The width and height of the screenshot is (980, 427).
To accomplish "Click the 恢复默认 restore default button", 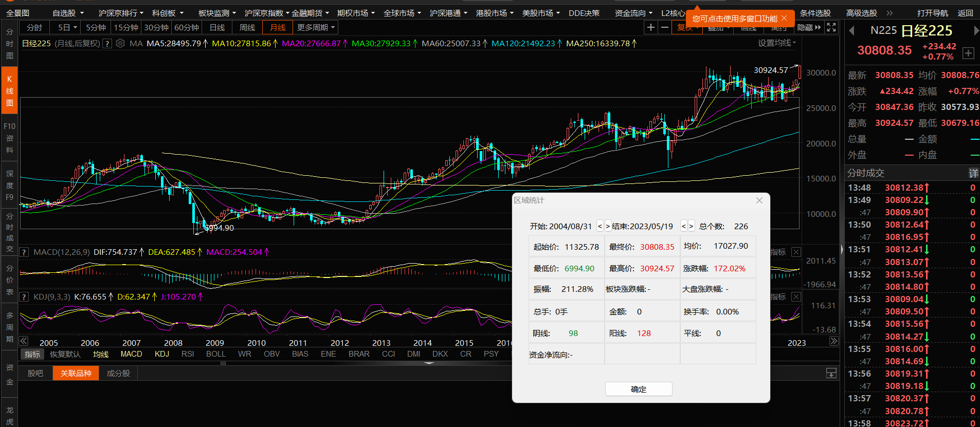I will click(65, 354).
